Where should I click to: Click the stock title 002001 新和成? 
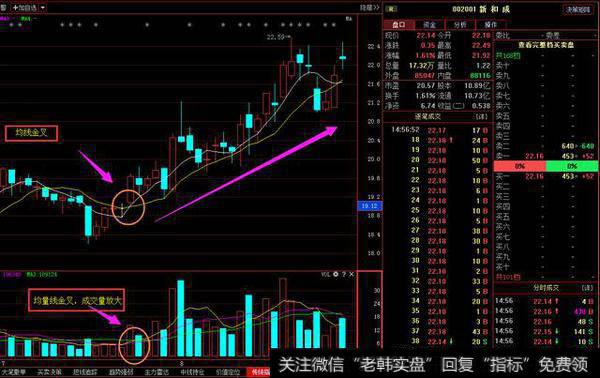click(x=481, y=9)
